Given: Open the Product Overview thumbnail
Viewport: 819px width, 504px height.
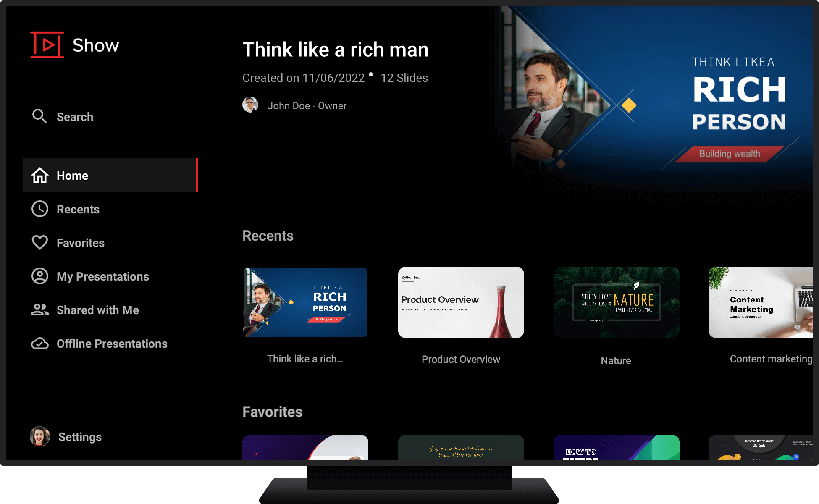Looking at the screenshot, I should pos(461,302).
